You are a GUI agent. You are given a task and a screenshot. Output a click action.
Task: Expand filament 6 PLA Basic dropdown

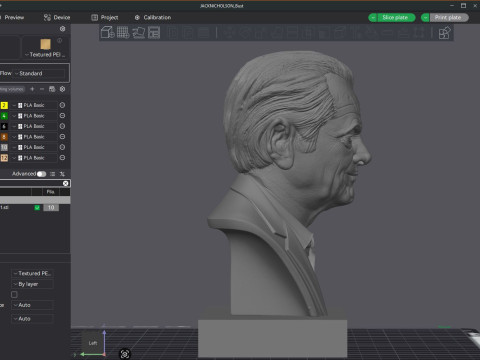(x=34, y=126)
